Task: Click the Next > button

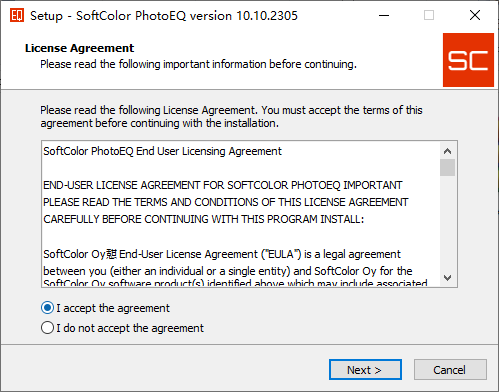Action: (365, 370)
